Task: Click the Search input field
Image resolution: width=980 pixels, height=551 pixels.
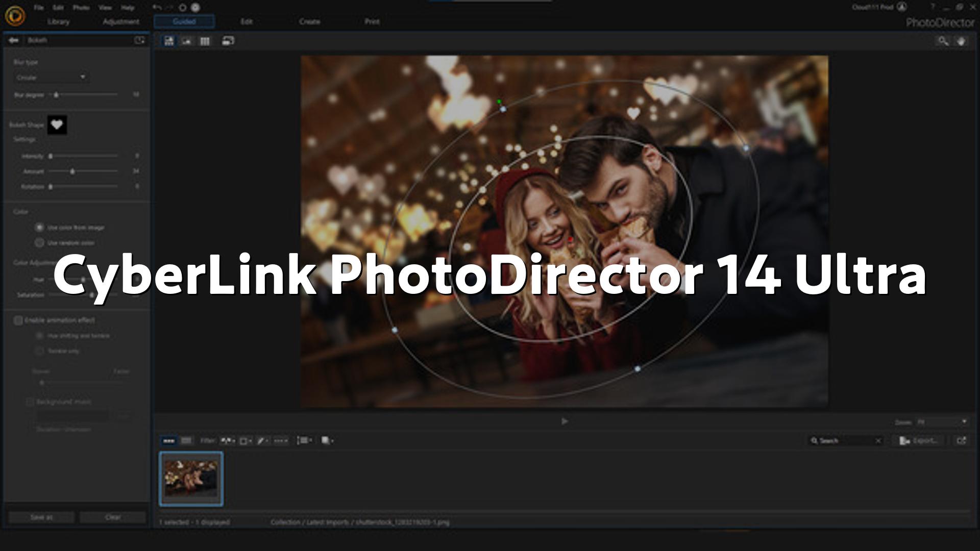Action: pos(845,441)
